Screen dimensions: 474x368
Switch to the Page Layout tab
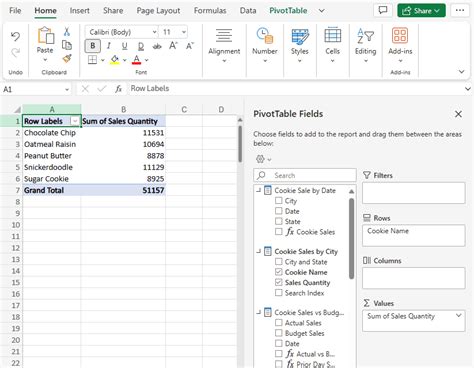tap(158, 11)
